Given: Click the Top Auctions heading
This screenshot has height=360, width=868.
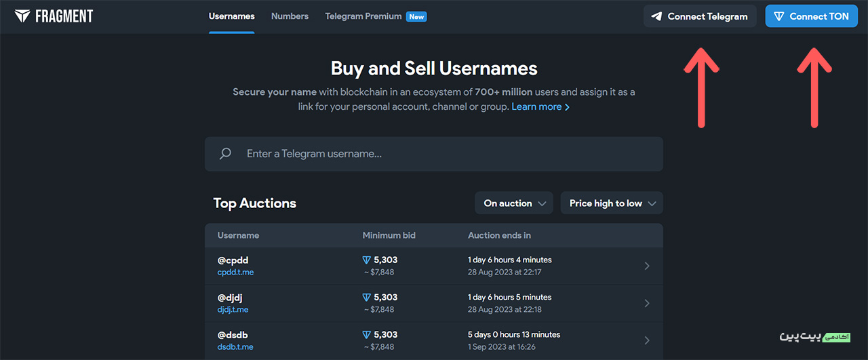Looking at the screenshot, I should pos(255,203).
